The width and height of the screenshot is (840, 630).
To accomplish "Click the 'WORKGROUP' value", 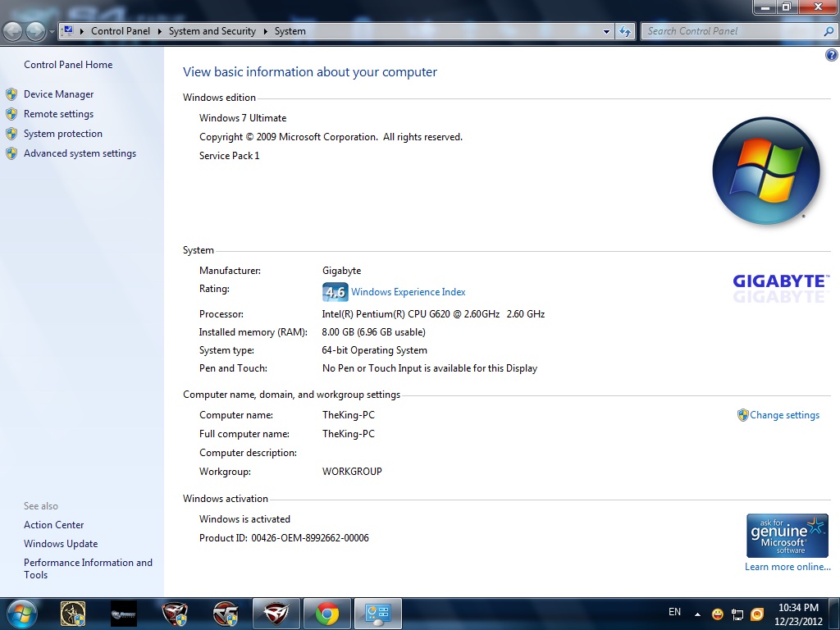I will coord(352,472).
